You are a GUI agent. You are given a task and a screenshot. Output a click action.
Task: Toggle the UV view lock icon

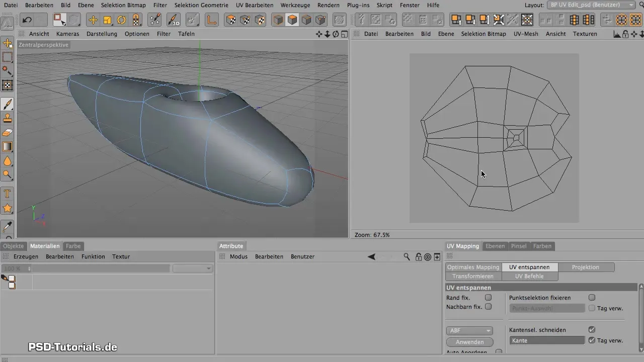[x=625, y=34]
